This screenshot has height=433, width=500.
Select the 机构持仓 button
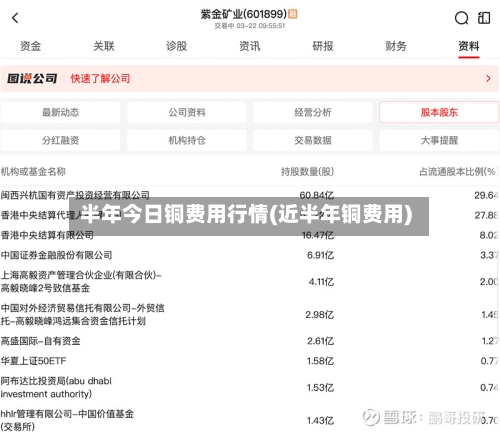point(187,140)
